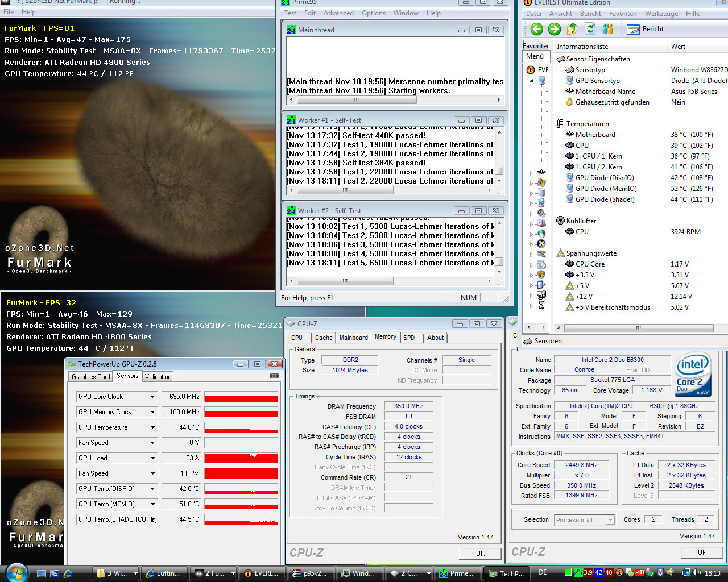
Task: Open the Favoriten tab in EVEREST sidebar
Action: pyautogui.click(x=535, y=46)
